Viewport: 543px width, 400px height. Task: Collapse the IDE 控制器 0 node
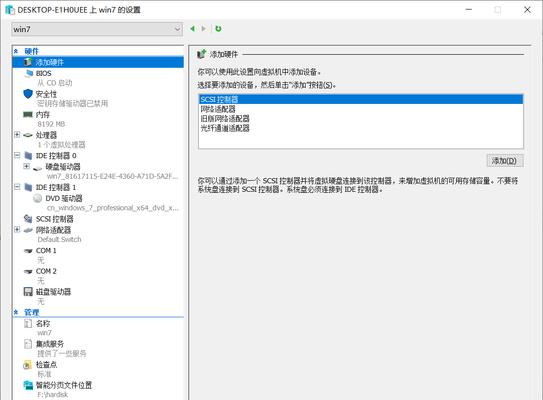(17, 155)
